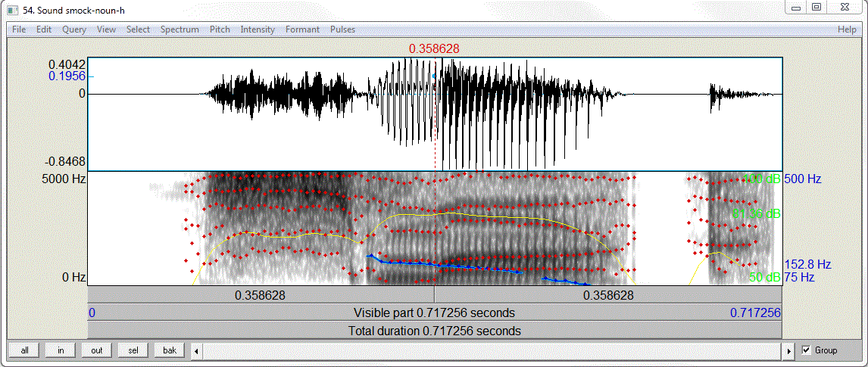Open the Spectrum menu
Viewport: 868px width, 367px height.
(180, 30)
